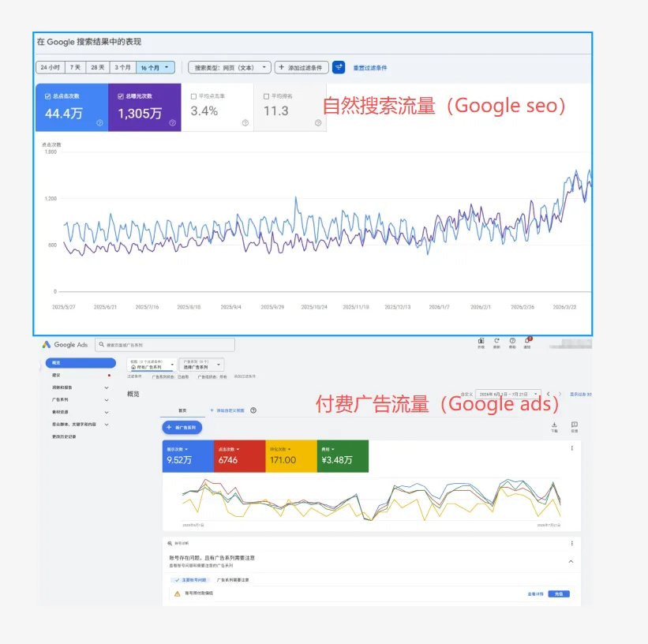This screenshot has width=648, height=644.
Task: Open the 更改历史记录 sidebar item
Action: tap(64, 436)
